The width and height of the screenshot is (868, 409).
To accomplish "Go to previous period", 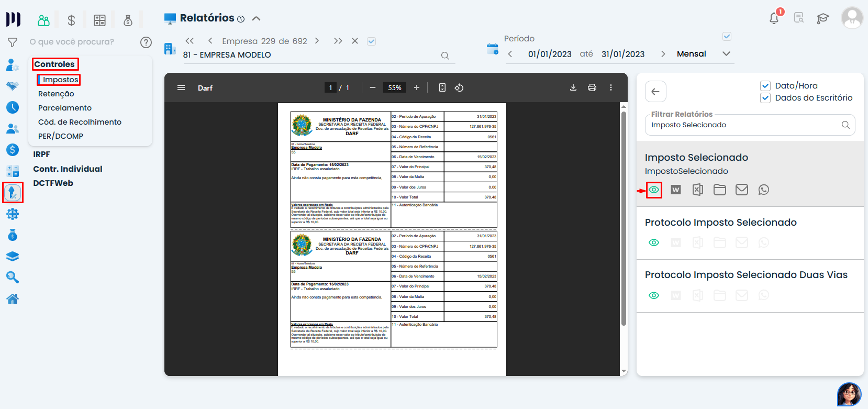I will point(510,54).
